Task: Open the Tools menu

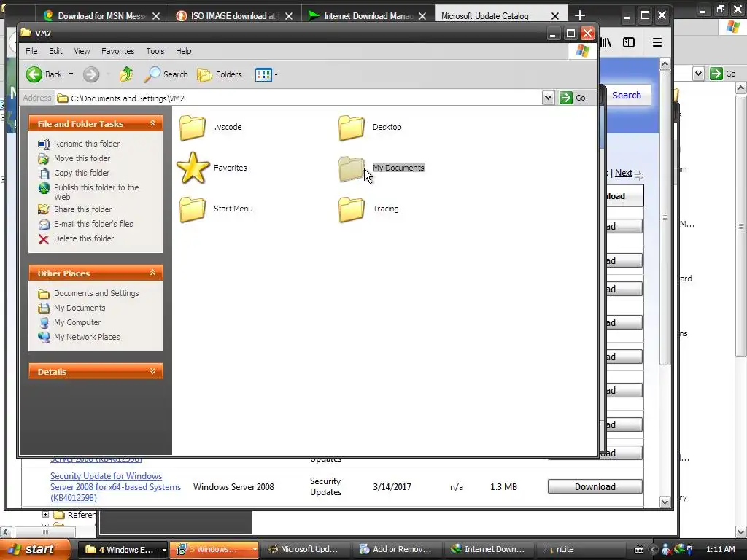Action: pos(155,51)
